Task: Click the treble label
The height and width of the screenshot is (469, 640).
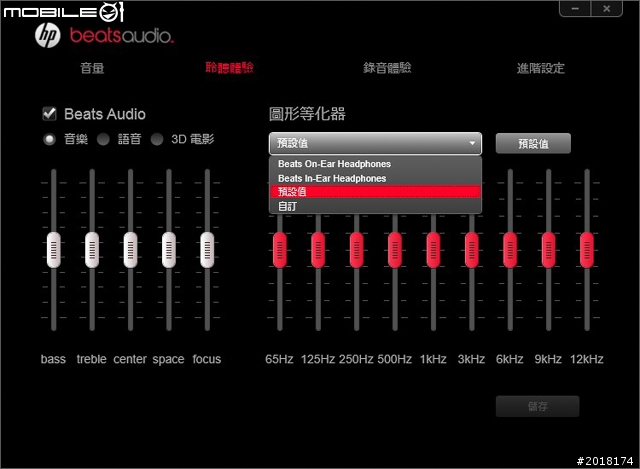Action: click(91, 359)
